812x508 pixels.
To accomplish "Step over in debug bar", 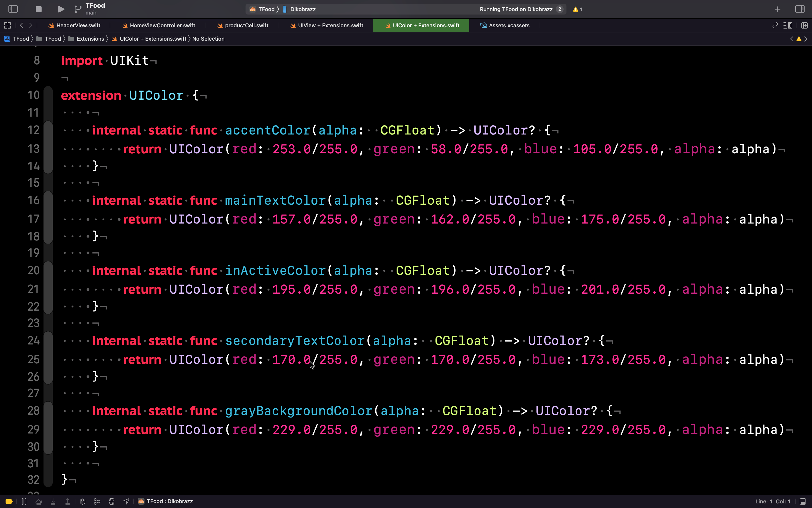I will [x=39, y=501].
